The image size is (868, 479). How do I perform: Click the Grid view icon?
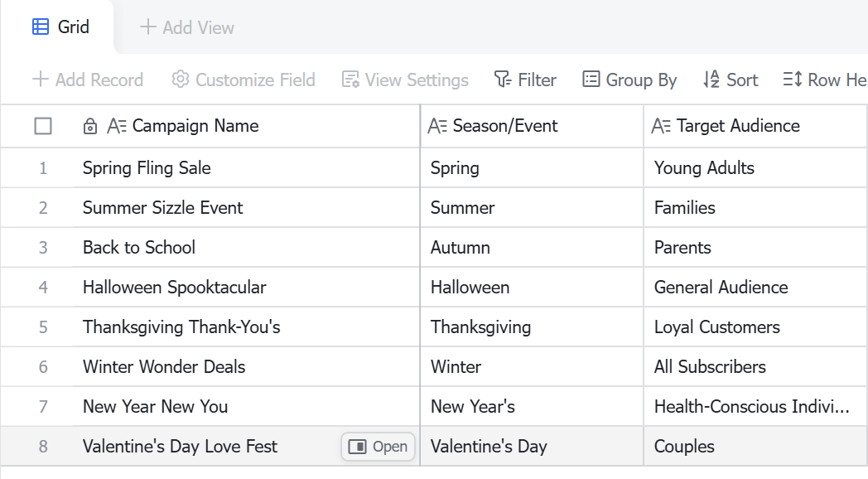(41, 27)
